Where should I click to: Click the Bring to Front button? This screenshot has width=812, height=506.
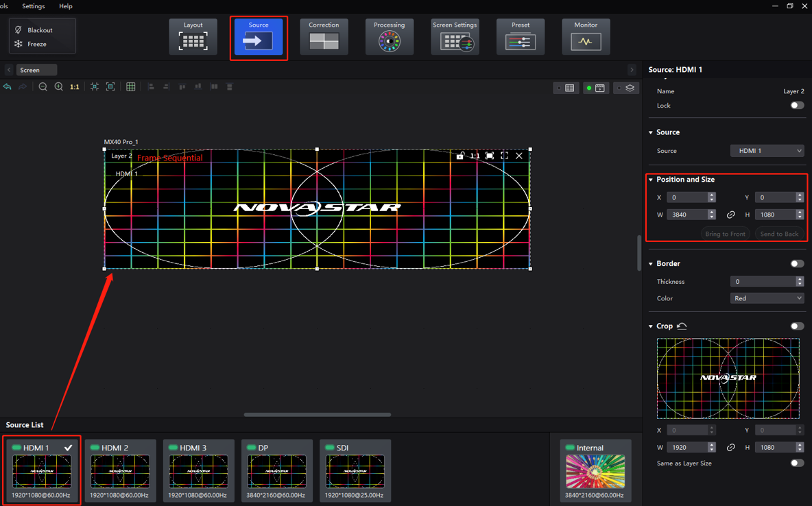(x=725, y=234)
